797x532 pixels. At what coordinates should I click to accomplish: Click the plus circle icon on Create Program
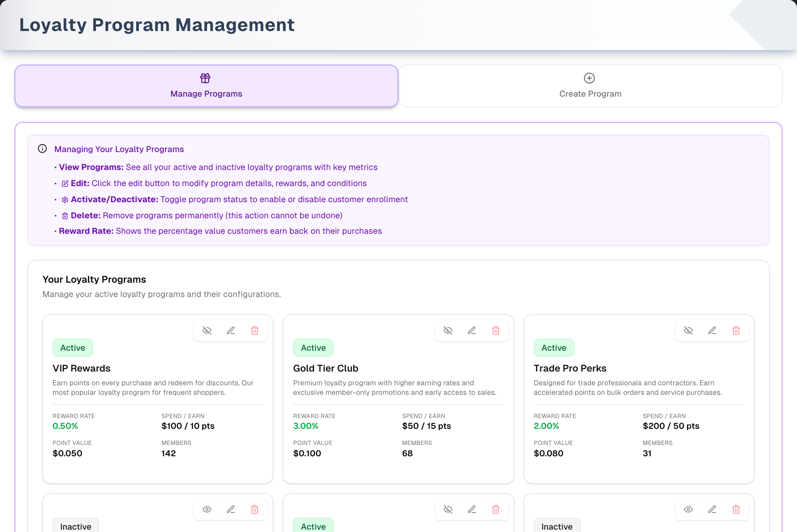[x=589, y=78]
